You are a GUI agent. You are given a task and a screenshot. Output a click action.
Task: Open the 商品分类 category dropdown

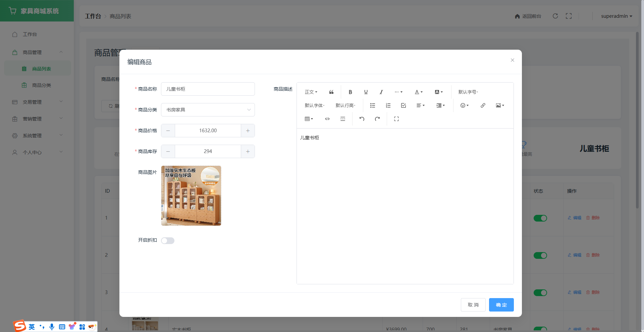pos(208,110)
